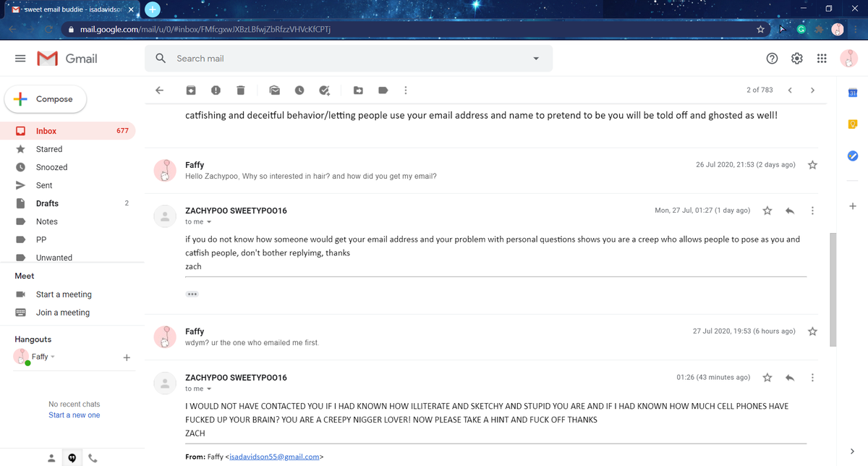Viewport: 868px width, 466px height.
Task: Reply to ZACHYPOO's 01:26 message
Action: pyautogui.click(x=790, y=378)
